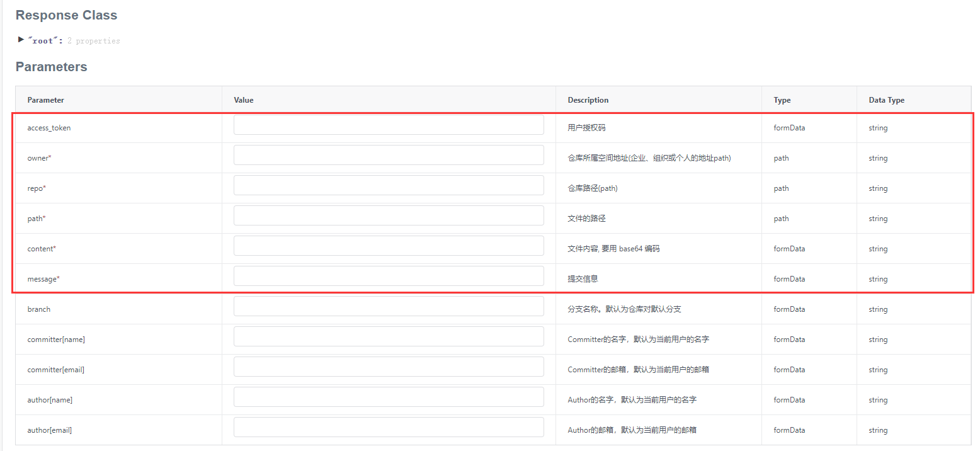Image resolution: width=980 pixels, height=451 pixels.
Task: Click the "Value" column header
Action: (244, 100)
